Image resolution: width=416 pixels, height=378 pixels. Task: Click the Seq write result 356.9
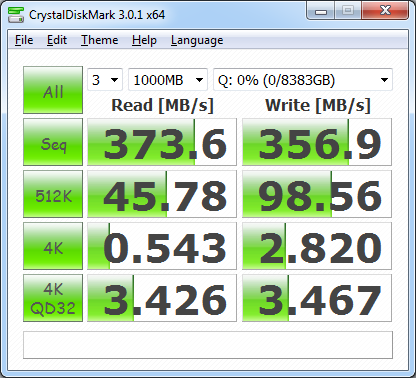[317, 142]
